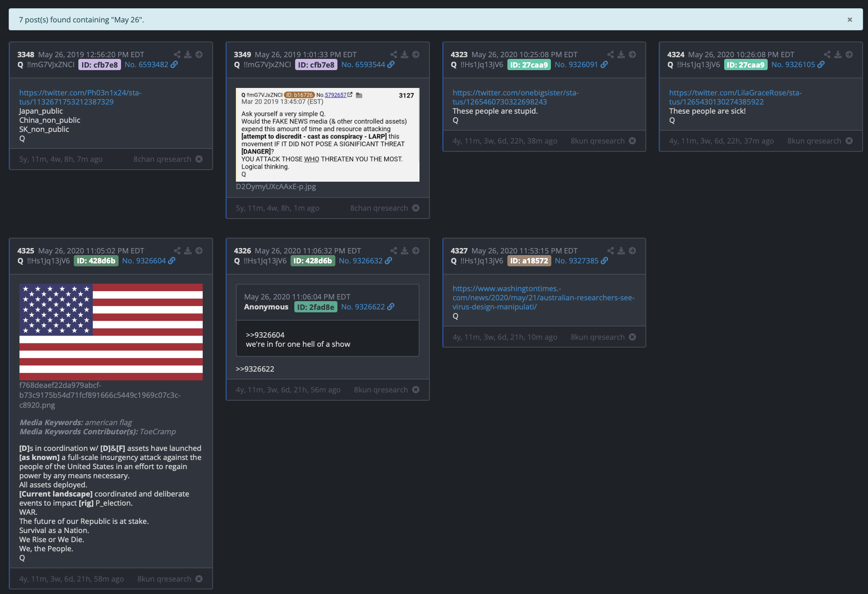Open post No. 9326091 link

pos(581,65)
